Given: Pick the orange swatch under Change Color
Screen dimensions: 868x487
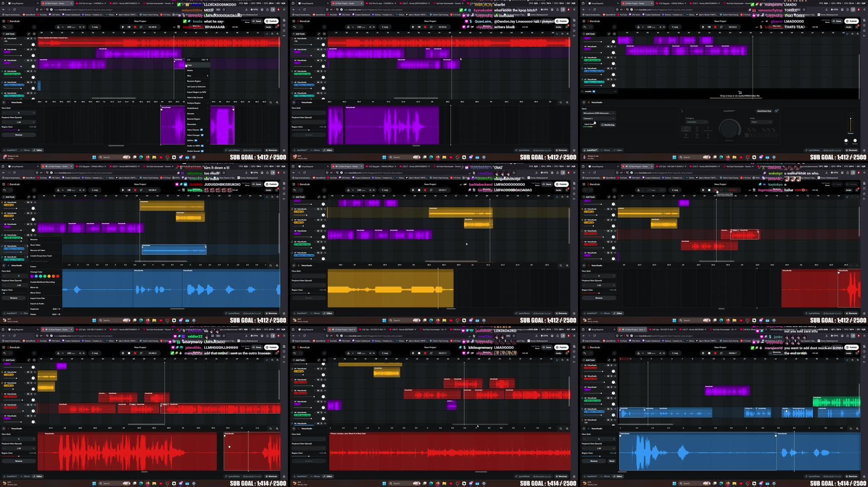Looking at the screenshot, I should coord(53,276).
